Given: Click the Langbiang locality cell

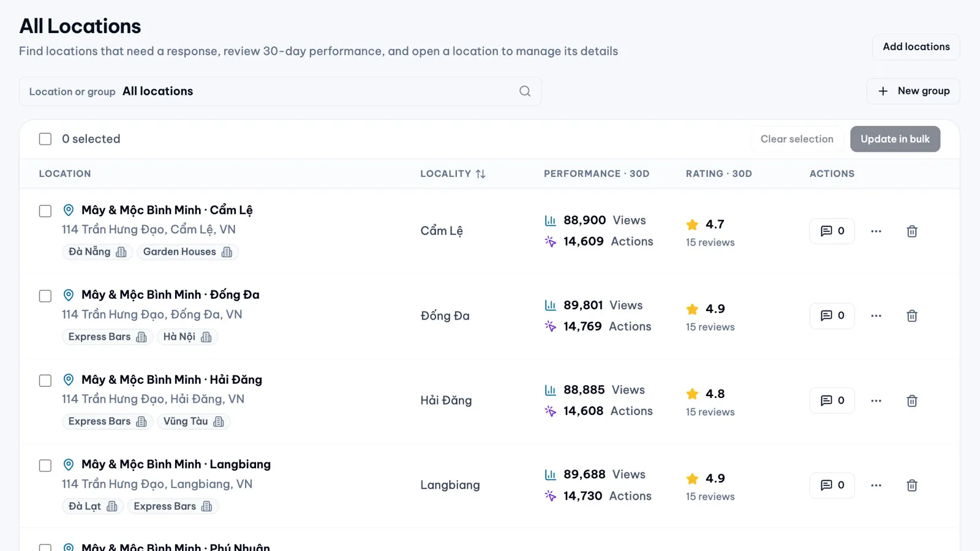Looking at the screenshot, I should pyautogui.click(x=450, y=485).
